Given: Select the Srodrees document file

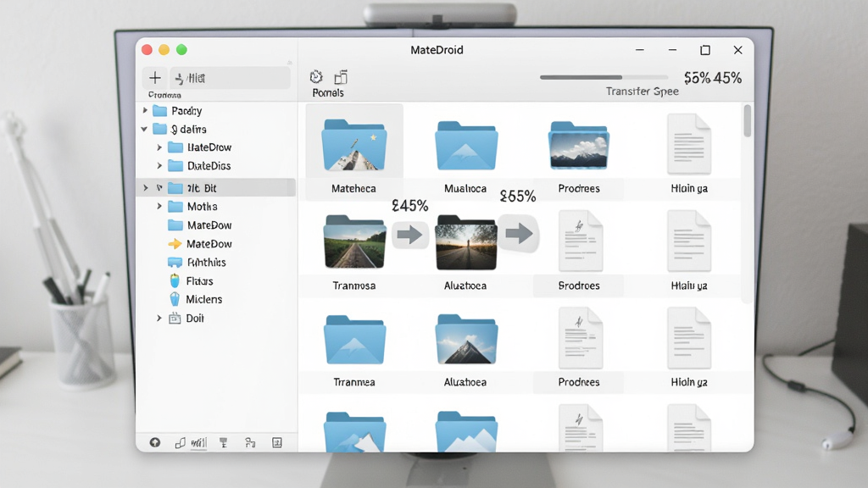Looking at the screenshot, I should coord(580,241).
